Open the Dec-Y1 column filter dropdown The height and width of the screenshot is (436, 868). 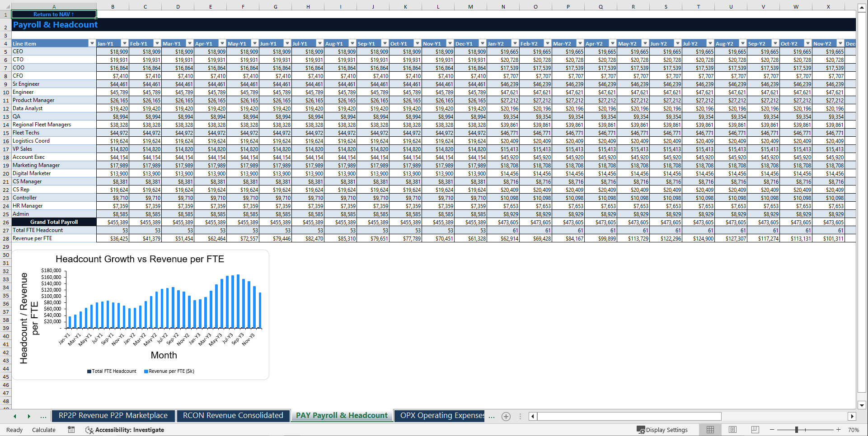(x=483, y=43)
